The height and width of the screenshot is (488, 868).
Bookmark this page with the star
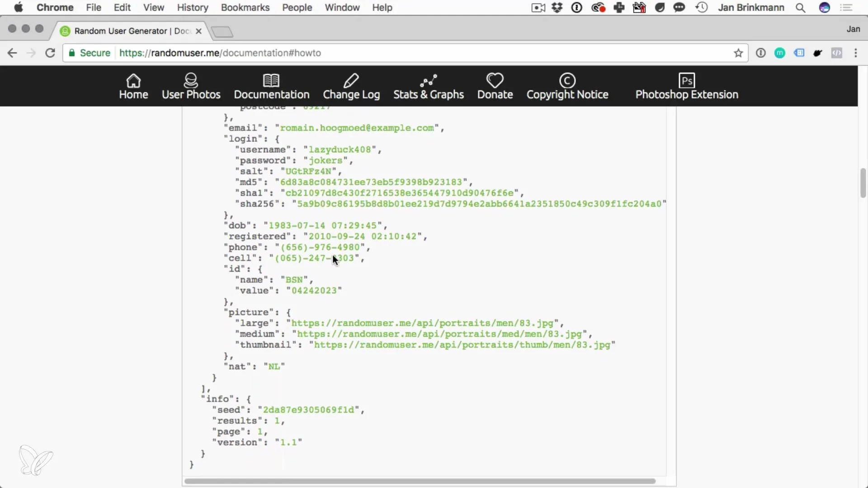[x=738, y=53]
